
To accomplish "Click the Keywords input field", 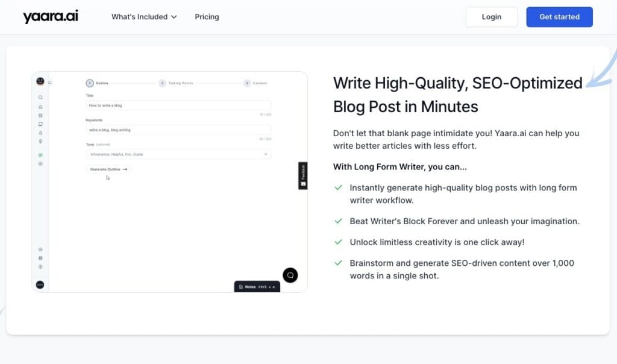I will pyautogui.click(x=178, y=130).
